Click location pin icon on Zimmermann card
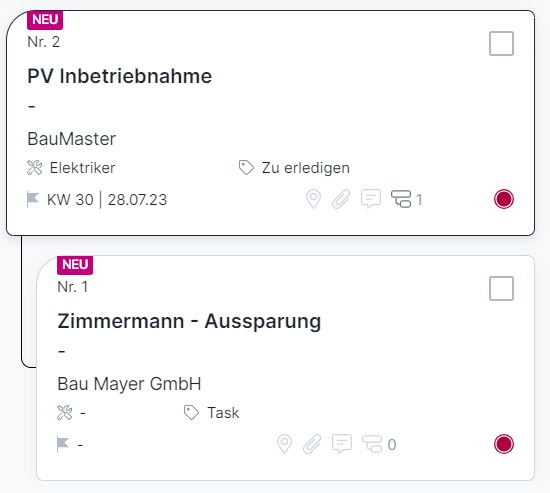 (284, 444)
